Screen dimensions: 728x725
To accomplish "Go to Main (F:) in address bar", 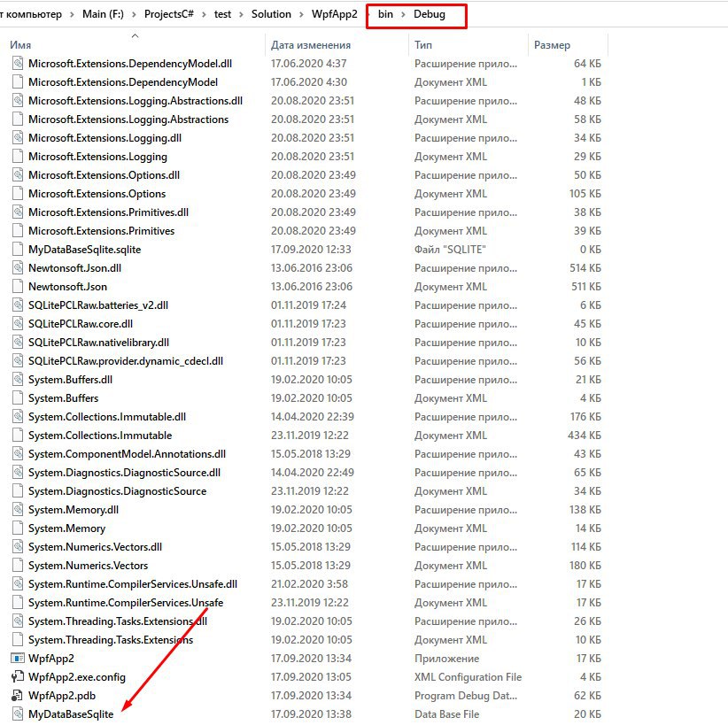I will tap(103, 14).
